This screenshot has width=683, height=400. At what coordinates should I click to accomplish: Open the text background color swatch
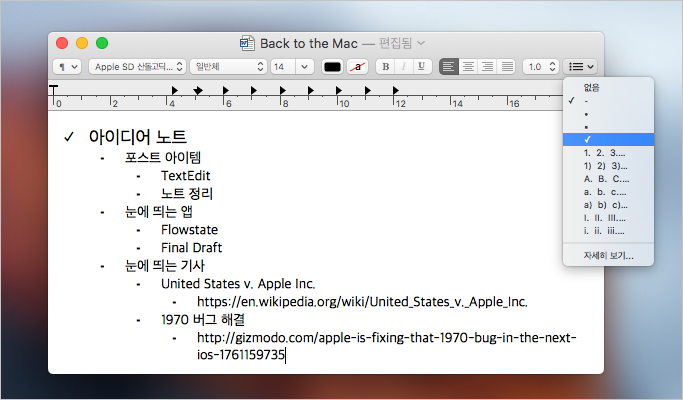coord(358,67)
